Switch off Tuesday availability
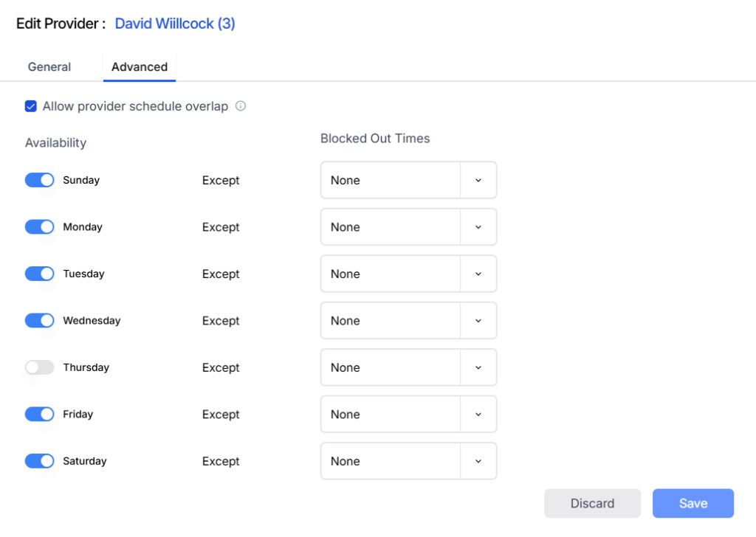The image size is (756, 537). pyautogui.click(x=40, y=274)
